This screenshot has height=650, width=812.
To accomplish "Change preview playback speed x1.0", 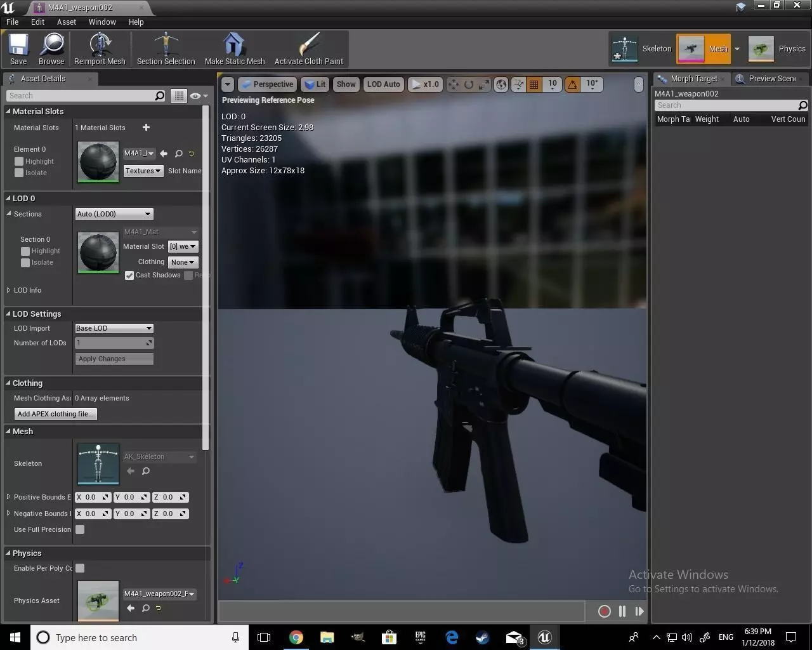I will (425, 84).
